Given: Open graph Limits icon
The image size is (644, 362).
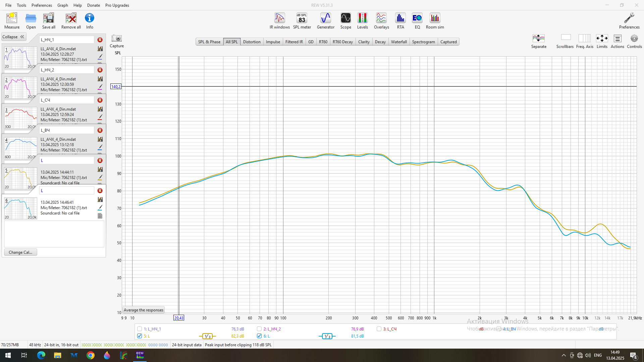Looking at the screenshot, I should [602, 41].
